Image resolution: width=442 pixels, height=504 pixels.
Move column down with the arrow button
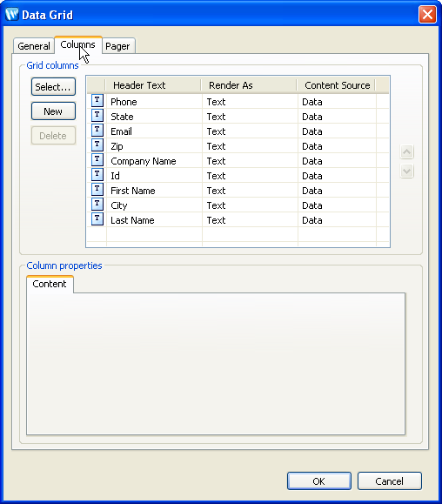(406, 171)
